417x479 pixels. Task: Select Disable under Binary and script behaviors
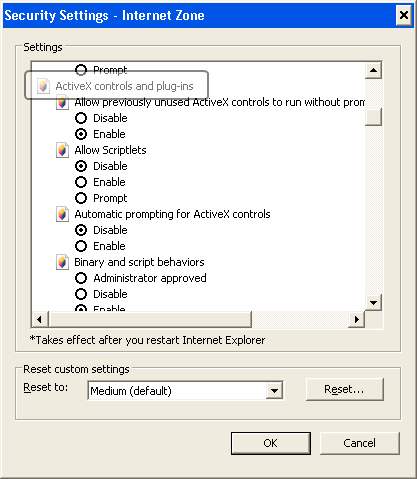point(81,294)
